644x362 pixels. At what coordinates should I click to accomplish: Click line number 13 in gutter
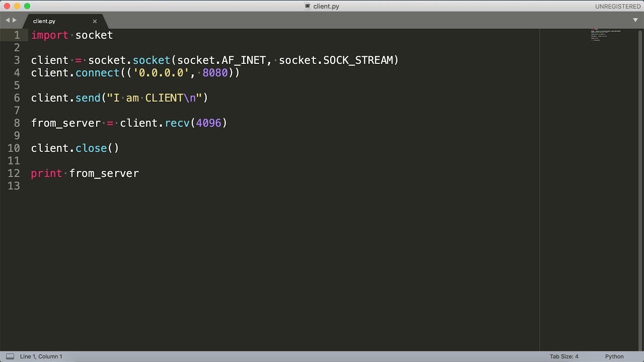pyautogui.click(x=14, y=186)
